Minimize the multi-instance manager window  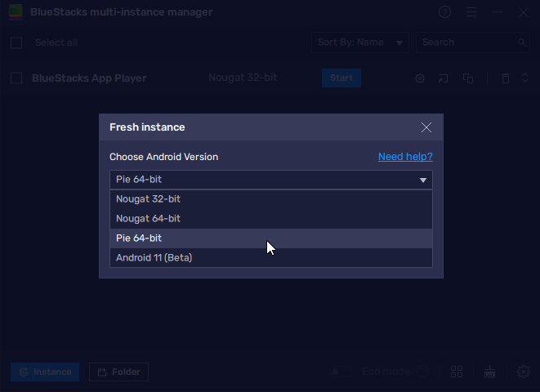(x=497, y=12)
